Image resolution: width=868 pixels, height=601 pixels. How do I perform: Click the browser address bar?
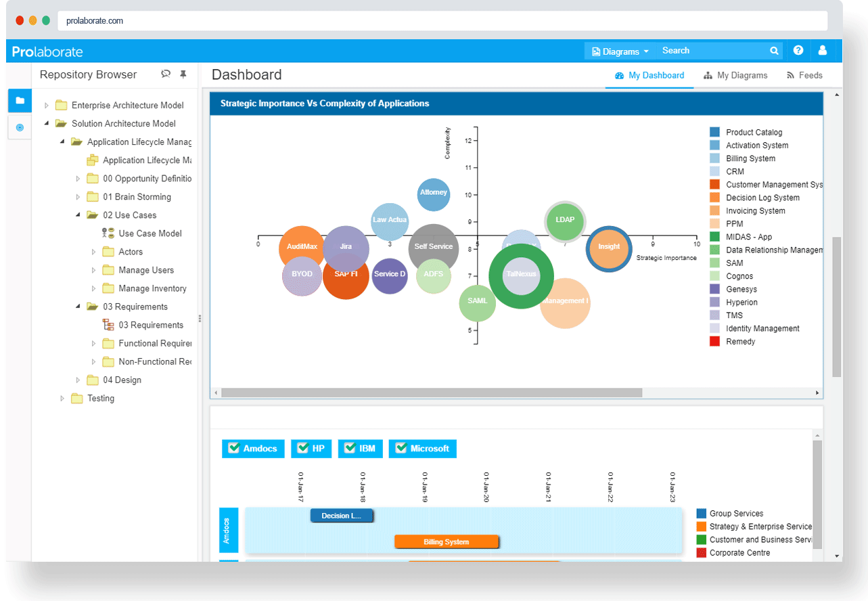click(x=442, y=21)
